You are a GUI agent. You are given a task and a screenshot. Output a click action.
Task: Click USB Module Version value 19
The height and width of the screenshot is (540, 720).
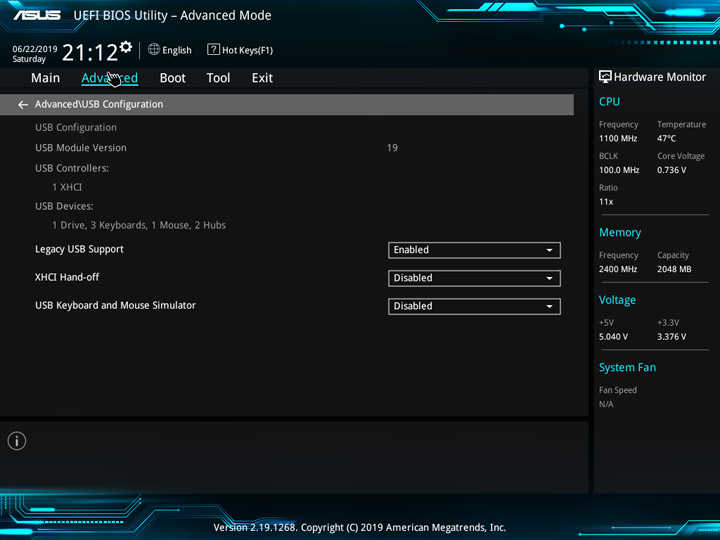pyautogui.click(x=392, y=148)
